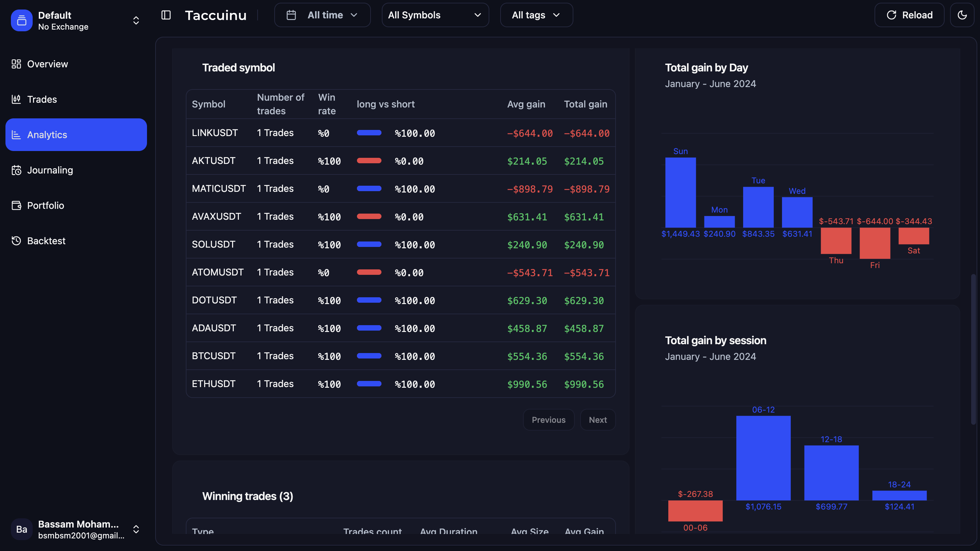
Task: Click the Portfolio wallet icon
Action: pyautogui.click(x=16, y=205)
